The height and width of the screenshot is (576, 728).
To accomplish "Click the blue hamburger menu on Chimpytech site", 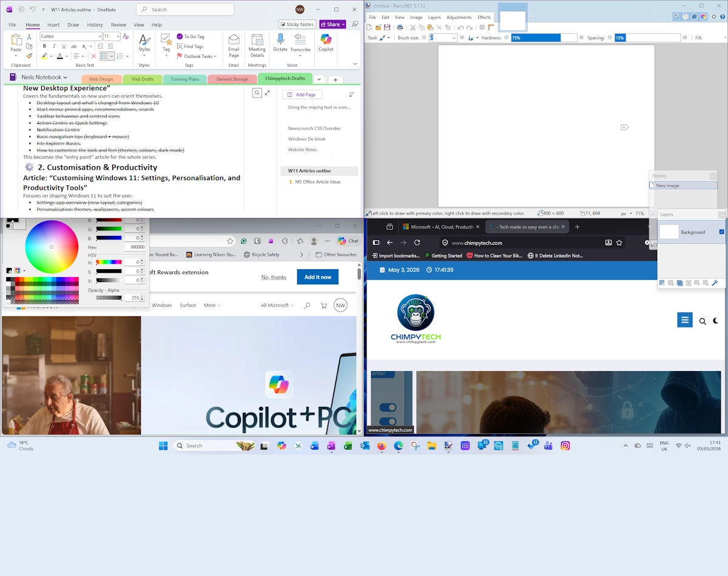I will [x=684, y=320].
